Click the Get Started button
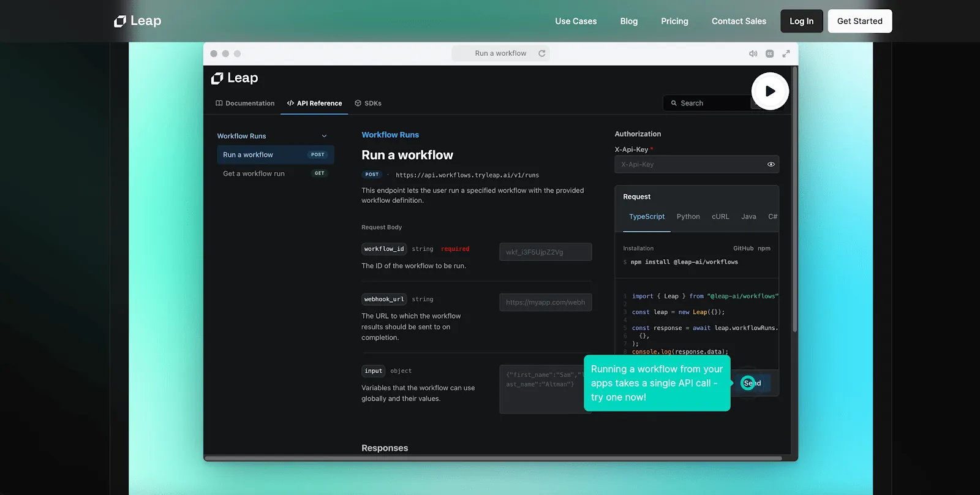Screen dimensions: 980x495 point(860,21)
